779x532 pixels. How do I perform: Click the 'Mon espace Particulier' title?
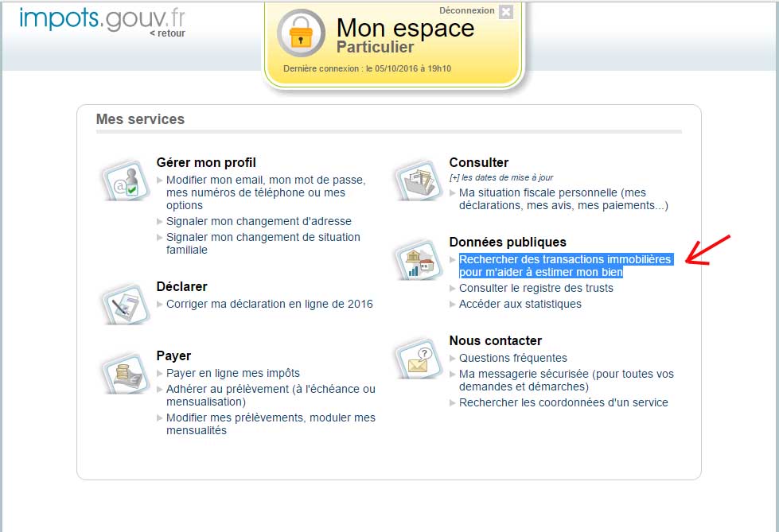click(x=405, y=35)
